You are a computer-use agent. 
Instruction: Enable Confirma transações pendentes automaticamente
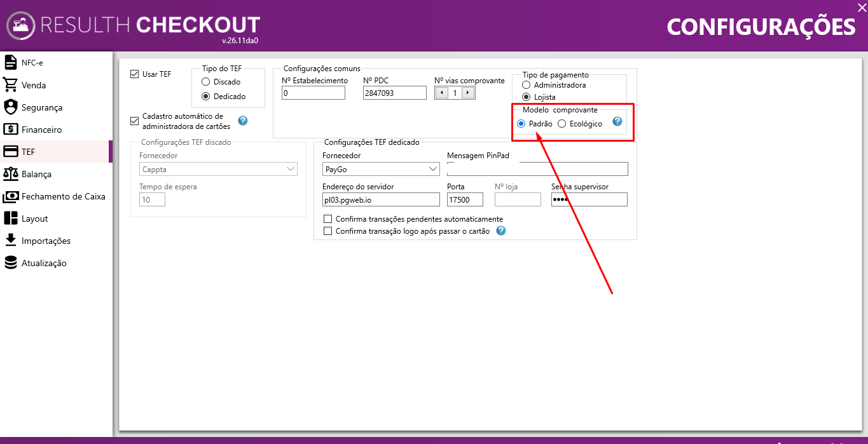point(328,219)
